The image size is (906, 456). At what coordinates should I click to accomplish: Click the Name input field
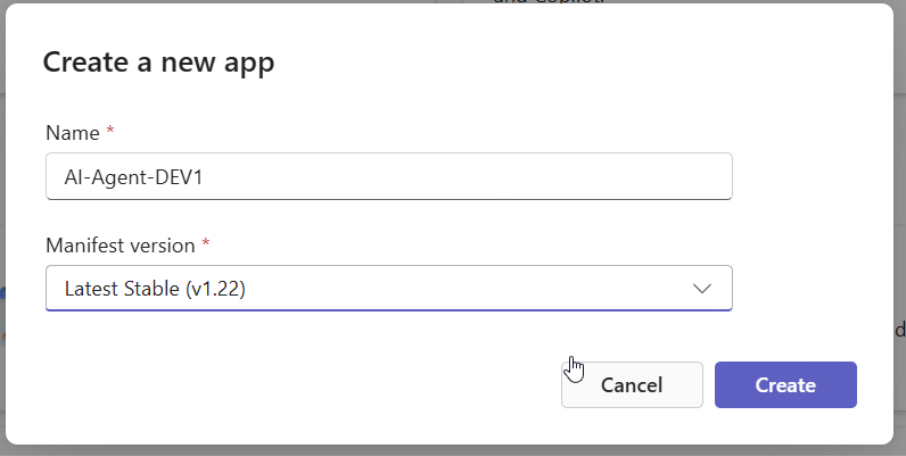point(388,176)
